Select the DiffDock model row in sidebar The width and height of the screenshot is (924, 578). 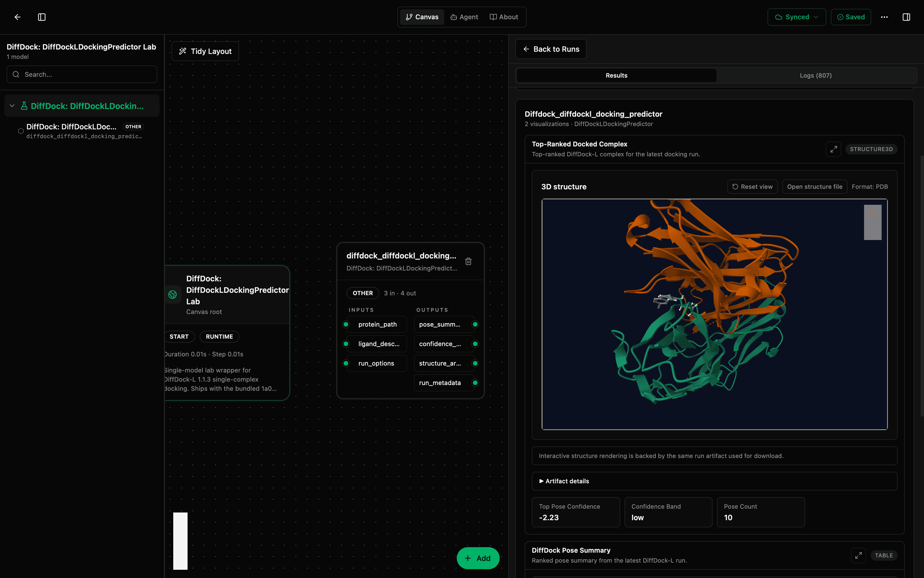tap(82, 131)
